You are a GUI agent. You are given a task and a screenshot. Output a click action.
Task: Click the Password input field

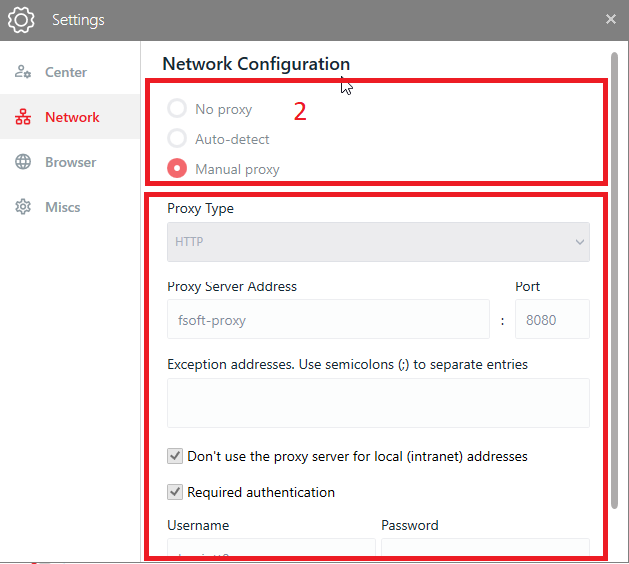point(485,547)
